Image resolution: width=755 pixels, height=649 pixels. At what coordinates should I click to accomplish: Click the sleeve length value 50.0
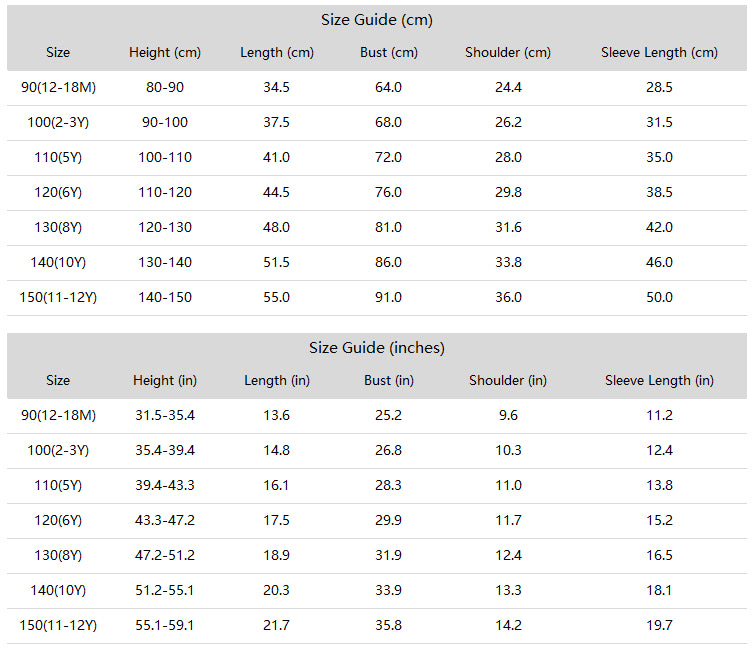coord(659,298)
